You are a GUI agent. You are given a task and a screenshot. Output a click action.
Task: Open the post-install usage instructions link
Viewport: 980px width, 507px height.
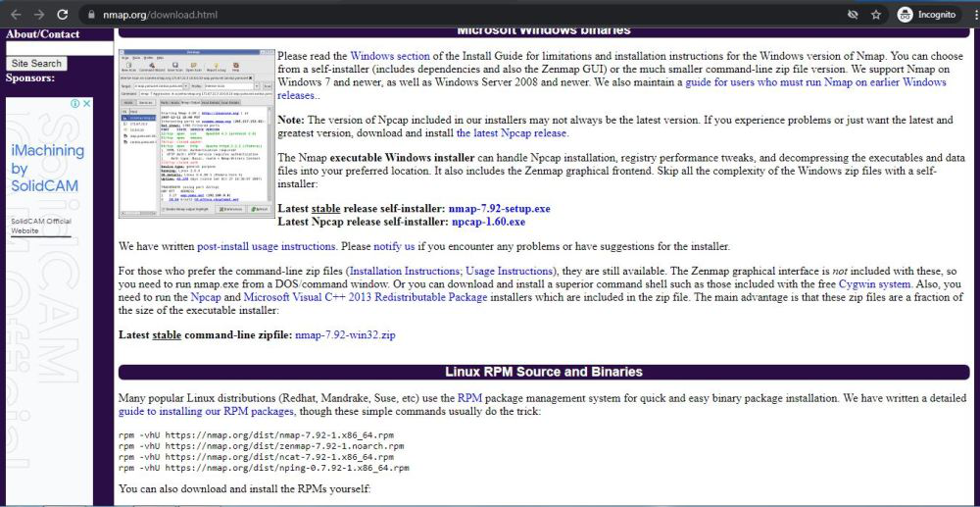click(x=267, y=246)
